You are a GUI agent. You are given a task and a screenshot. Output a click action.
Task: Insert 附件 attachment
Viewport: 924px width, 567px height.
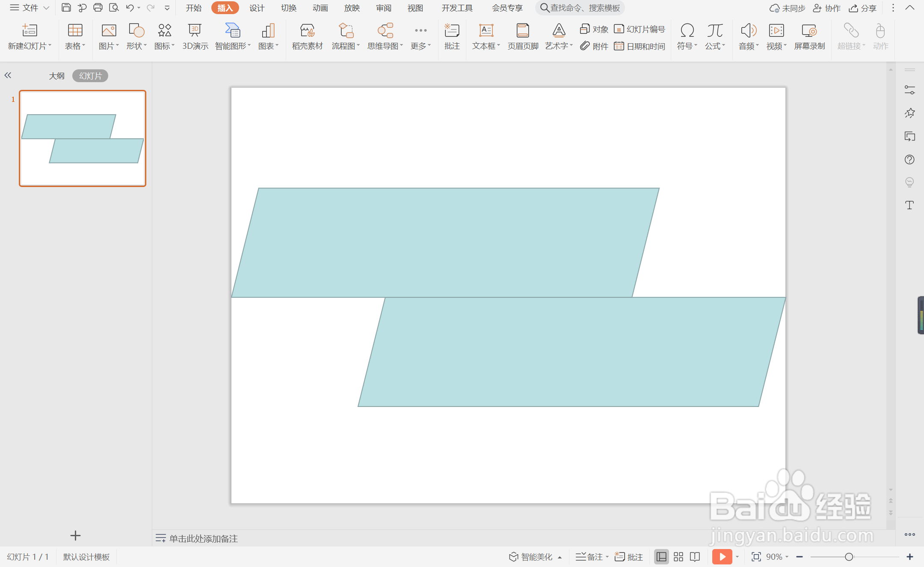(594, 46)
